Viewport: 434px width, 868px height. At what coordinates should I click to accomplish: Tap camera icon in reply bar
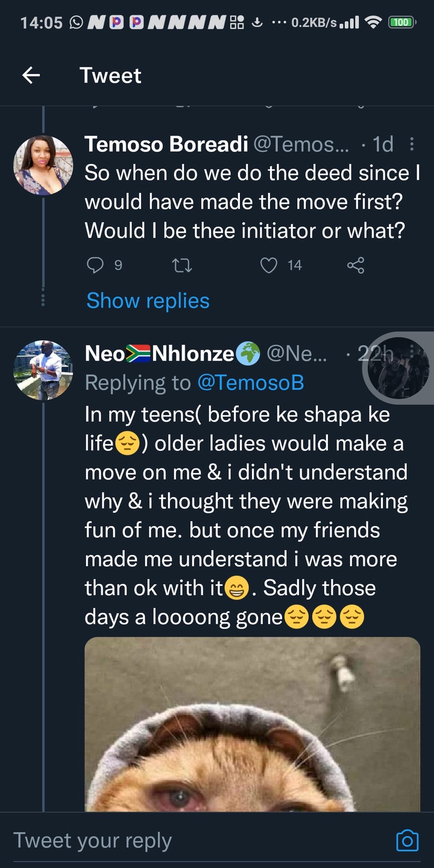click(407, 840)
